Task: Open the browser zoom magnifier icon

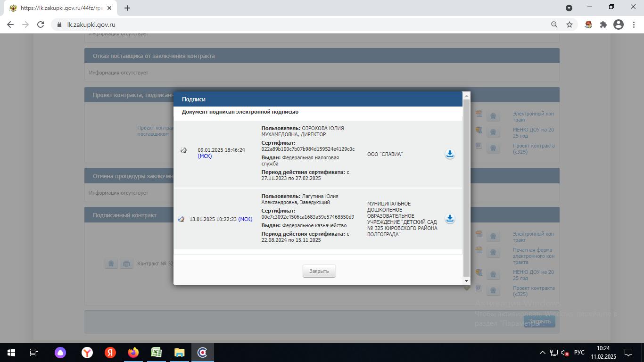Action: (x=554, y=25)
